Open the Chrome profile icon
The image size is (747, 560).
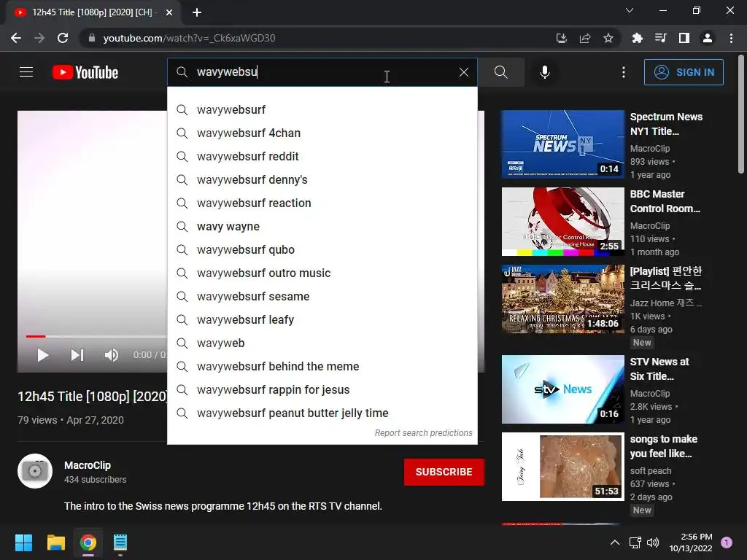point(708,38)
